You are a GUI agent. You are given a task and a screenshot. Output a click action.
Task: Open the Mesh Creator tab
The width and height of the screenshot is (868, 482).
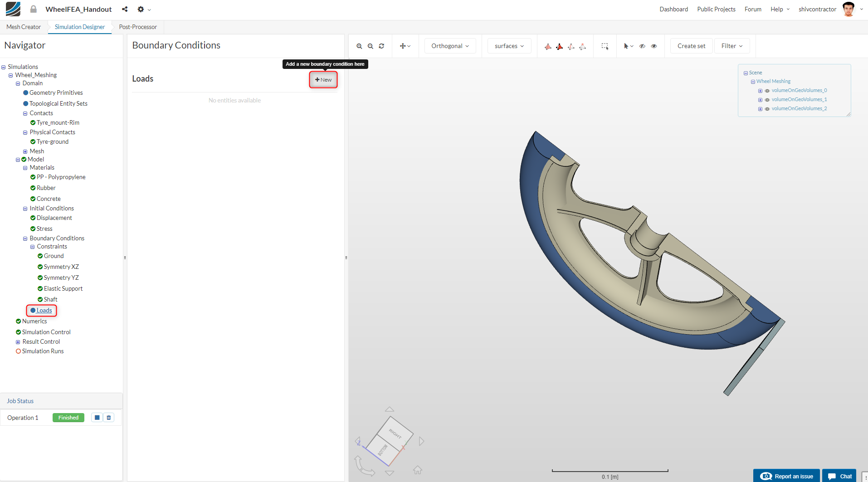(24, 27)
